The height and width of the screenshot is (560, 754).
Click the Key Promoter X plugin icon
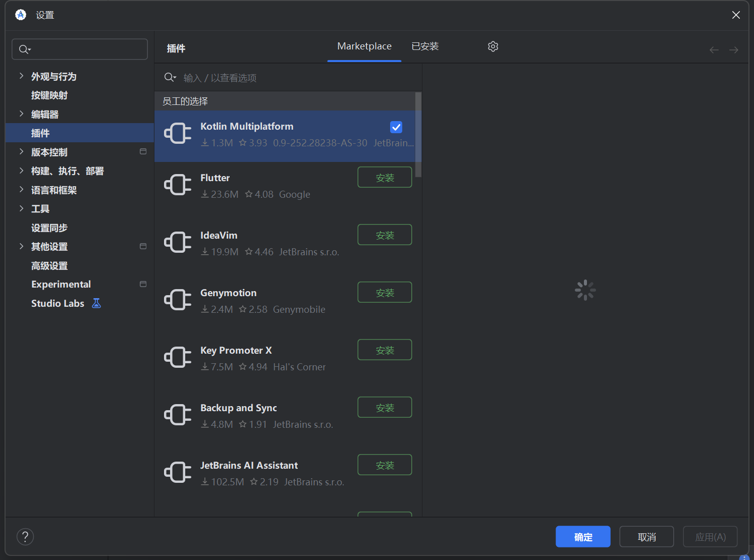[178, 357]
